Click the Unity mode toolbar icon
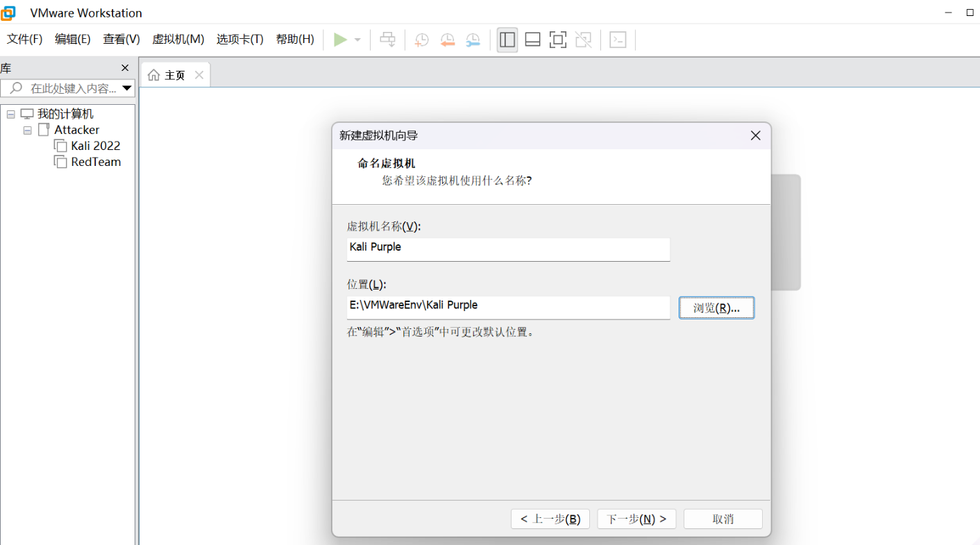980x545 pixels. [x=584, y=40]
